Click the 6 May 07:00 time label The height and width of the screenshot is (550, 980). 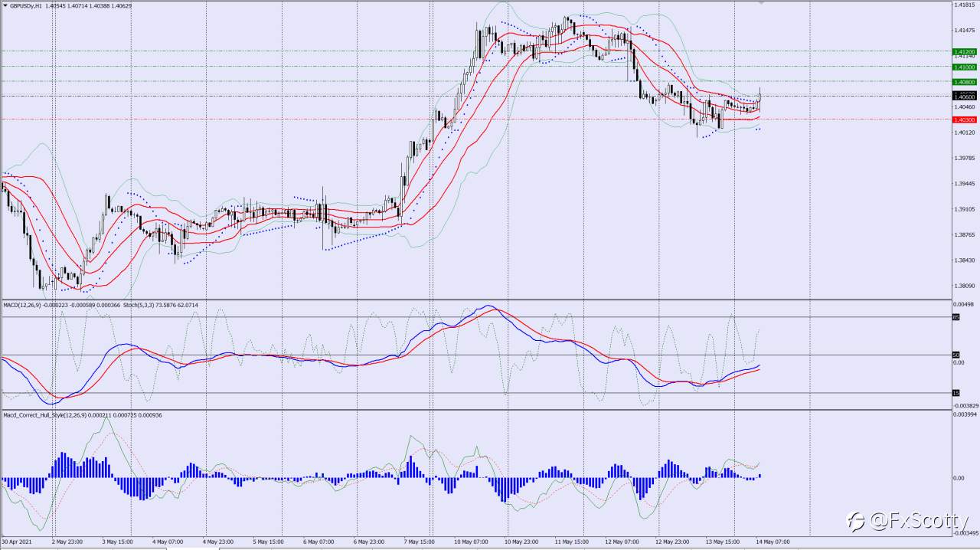pos(318,542)
